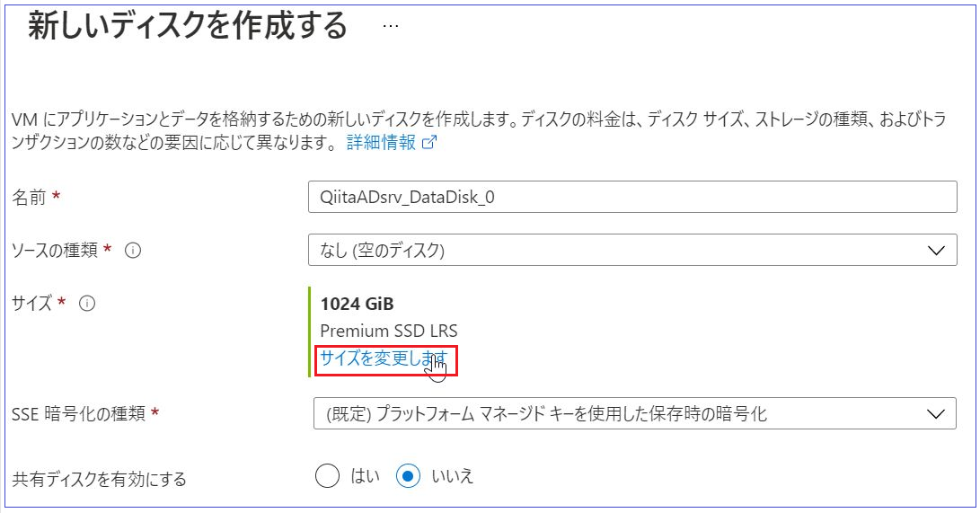Expand SSE 暗号化の種類 dropdown using its chevron

click(x=936, y=413)
